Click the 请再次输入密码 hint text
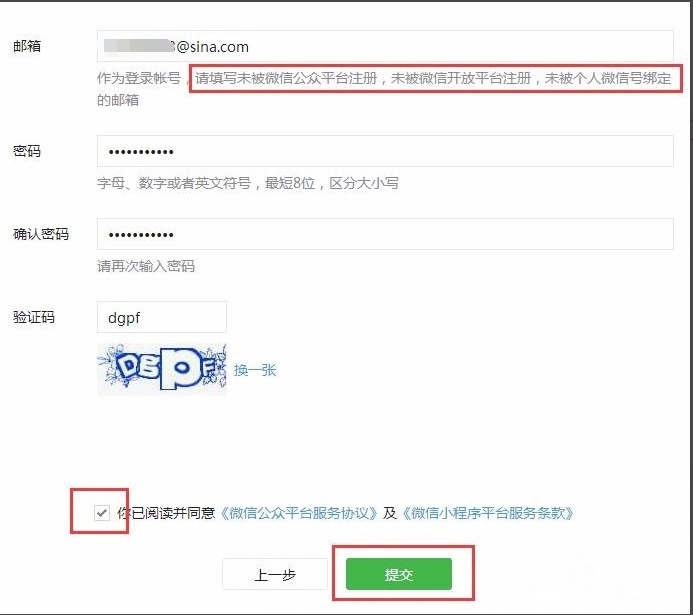This screenshot has width=693, height=615. 146,266
